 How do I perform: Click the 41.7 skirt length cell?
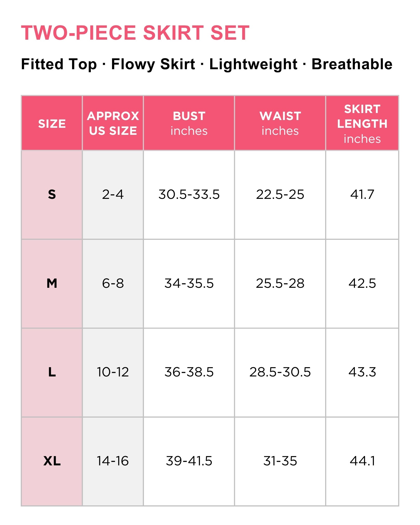click(362, 195)
